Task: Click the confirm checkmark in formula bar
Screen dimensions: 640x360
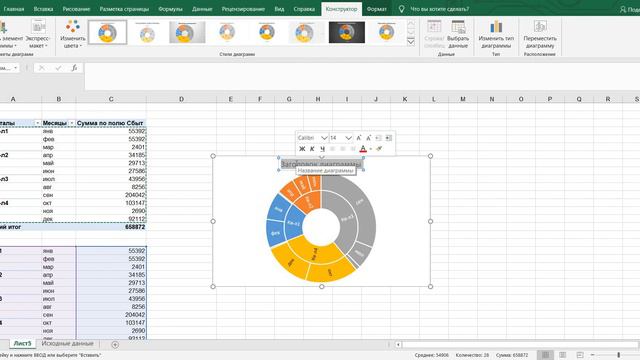Action: [x=58, y=68]
